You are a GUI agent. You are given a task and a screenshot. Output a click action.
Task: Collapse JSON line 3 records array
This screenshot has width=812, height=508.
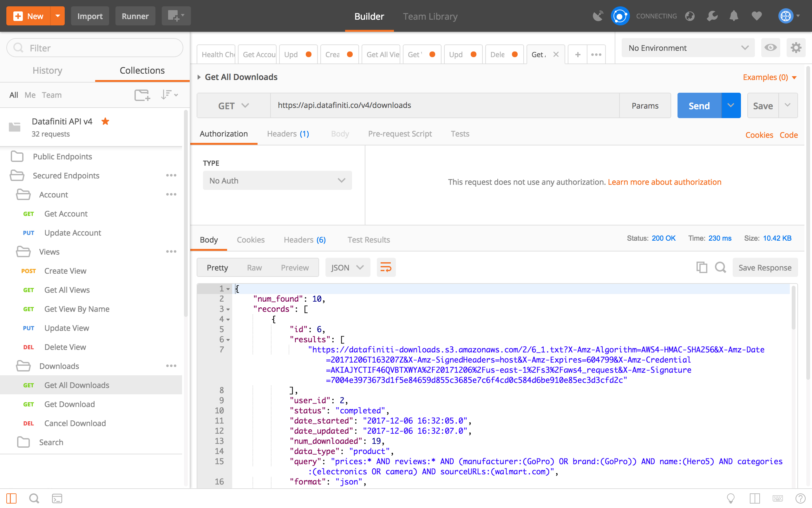point(228,309)
